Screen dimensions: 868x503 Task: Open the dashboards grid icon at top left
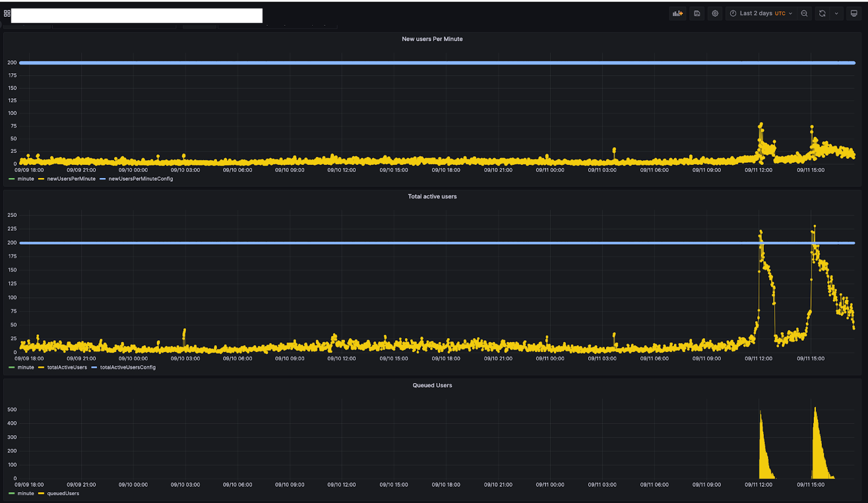[7, 14]
